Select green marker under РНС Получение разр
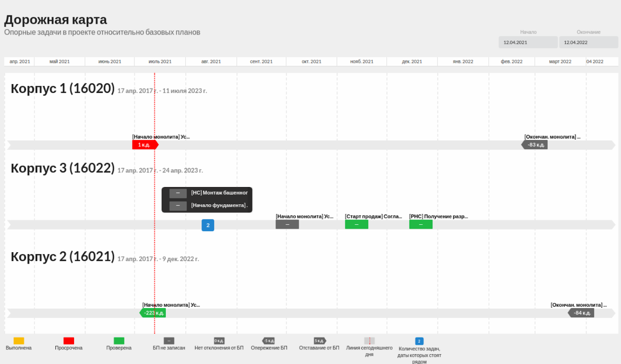Screen dimensions: 621x364 (x=421, y=224)
